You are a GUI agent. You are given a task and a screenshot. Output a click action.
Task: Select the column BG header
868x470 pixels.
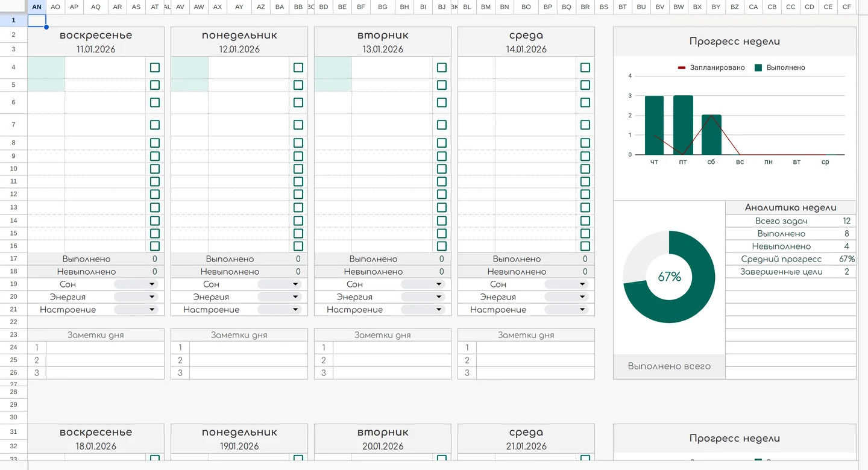point(383,7)
